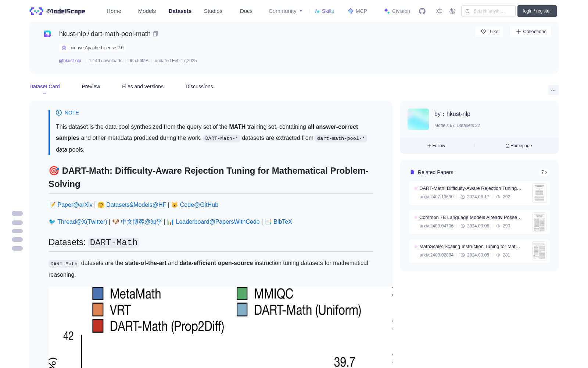
Task: Open the Civision sparkle link
Action: 397,11
